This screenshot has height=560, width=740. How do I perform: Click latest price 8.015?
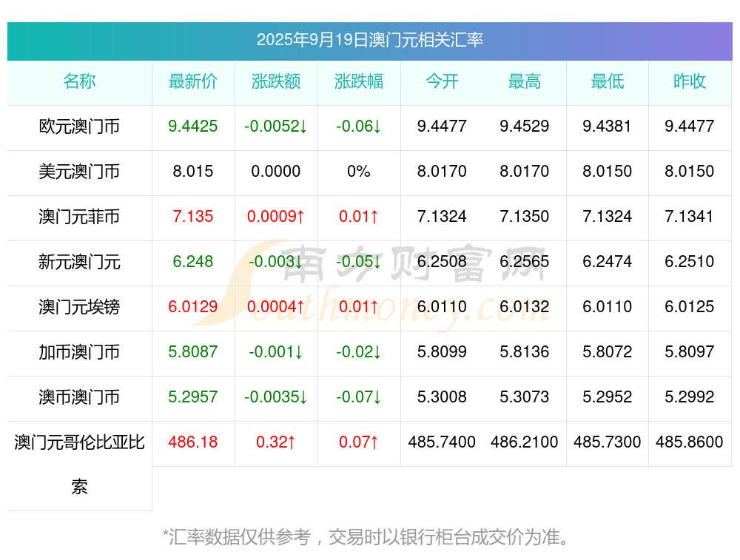coord(193,171)
